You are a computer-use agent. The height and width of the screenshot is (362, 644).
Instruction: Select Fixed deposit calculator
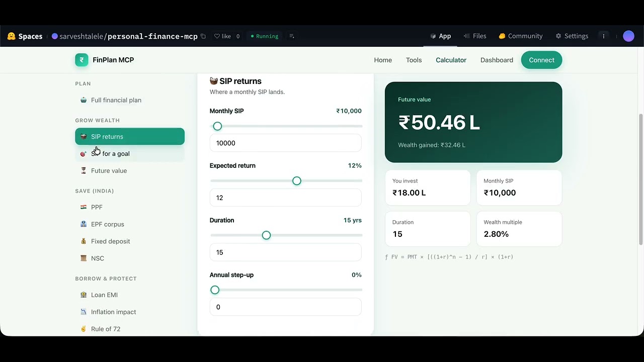[x=130, y=241]
